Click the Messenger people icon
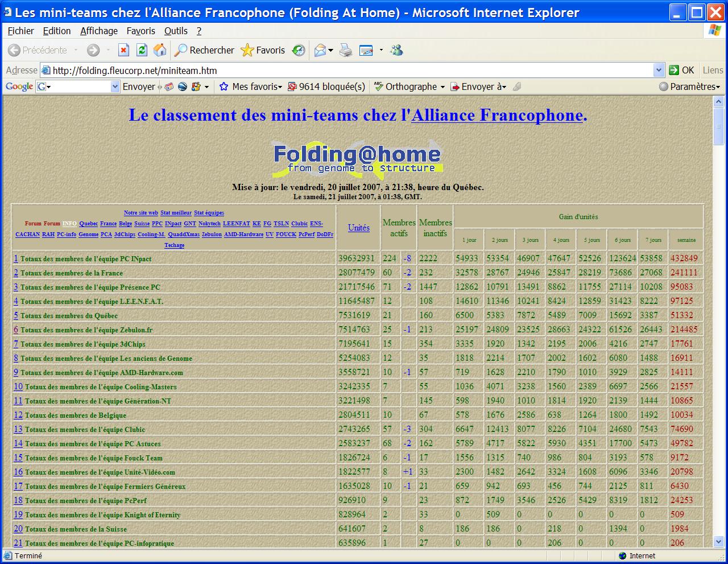This screenshot has width=728, height=564. [x=396, y=51]
